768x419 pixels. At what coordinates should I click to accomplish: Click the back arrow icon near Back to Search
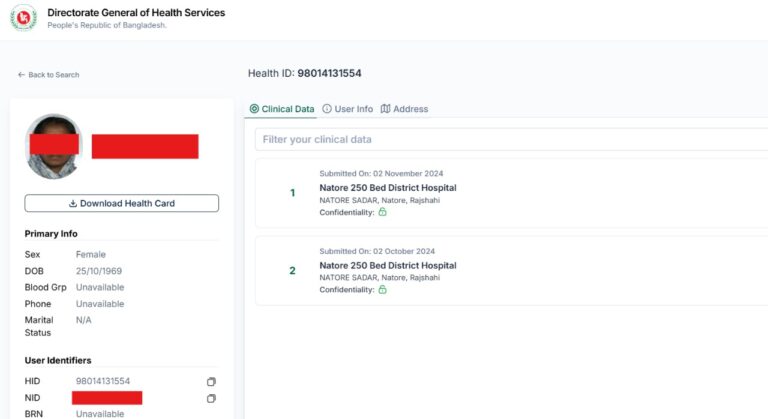[21, 75]
